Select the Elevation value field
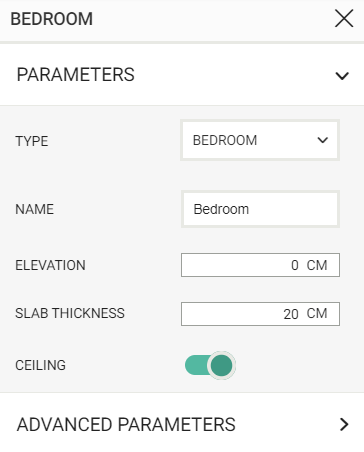 pos(260,265)
